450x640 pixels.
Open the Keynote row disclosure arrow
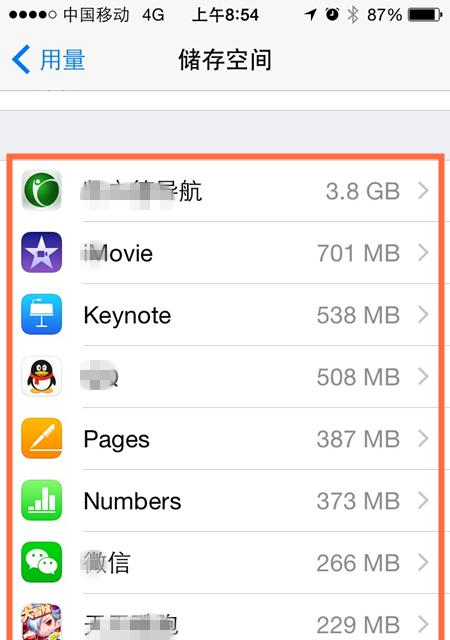click(423, 315)
